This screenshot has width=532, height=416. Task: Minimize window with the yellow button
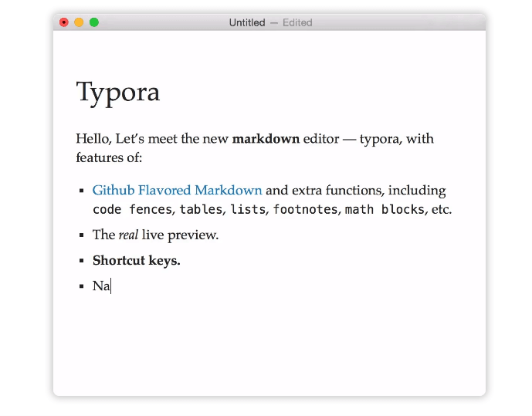pos(79,22)
